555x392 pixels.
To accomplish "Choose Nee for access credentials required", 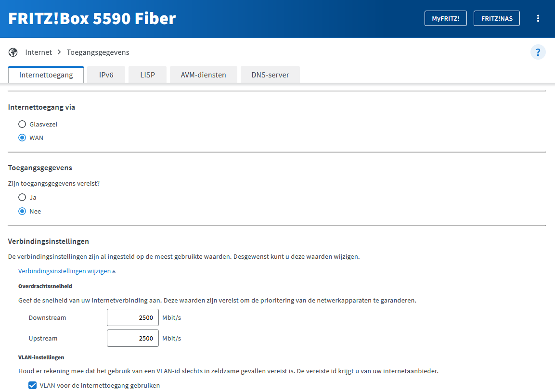I will tap(22, 211).
